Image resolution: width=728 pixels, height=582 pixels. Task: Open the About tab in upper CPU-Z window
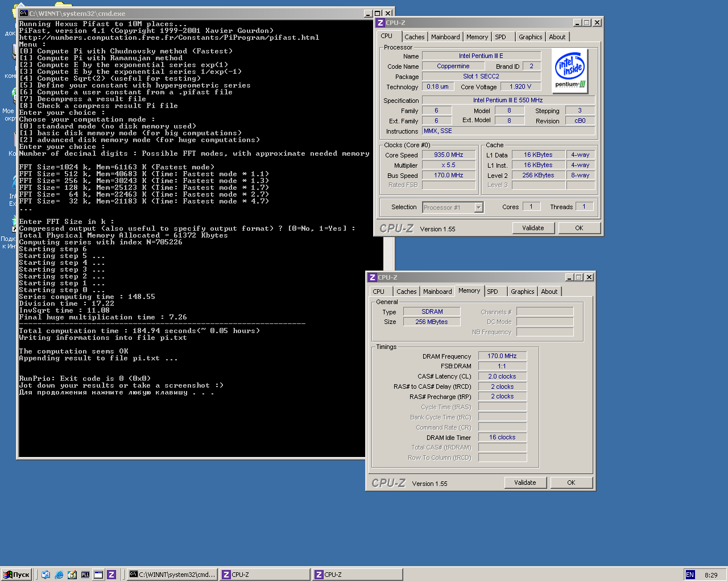coord(557,37)
